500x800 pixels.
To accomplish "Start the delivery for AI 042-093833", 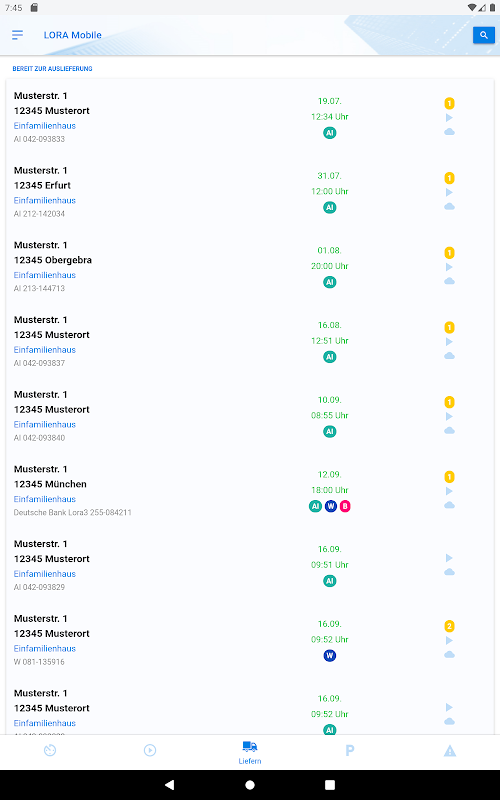I will 449,117.
